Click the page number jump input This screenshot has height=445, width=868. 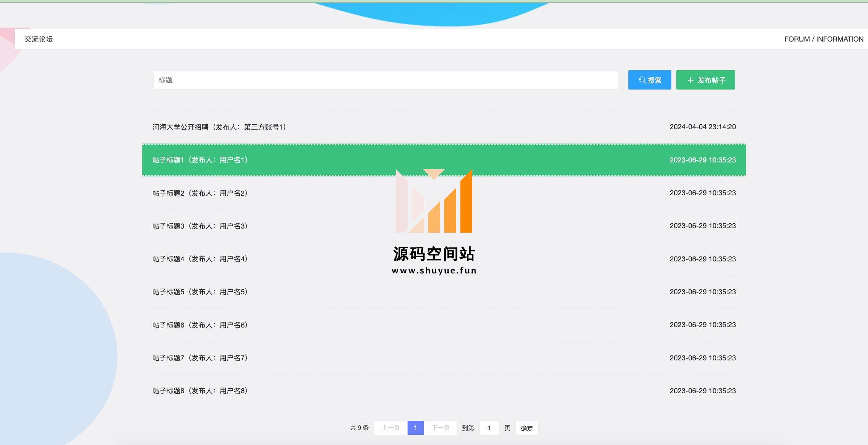point(489,428)
